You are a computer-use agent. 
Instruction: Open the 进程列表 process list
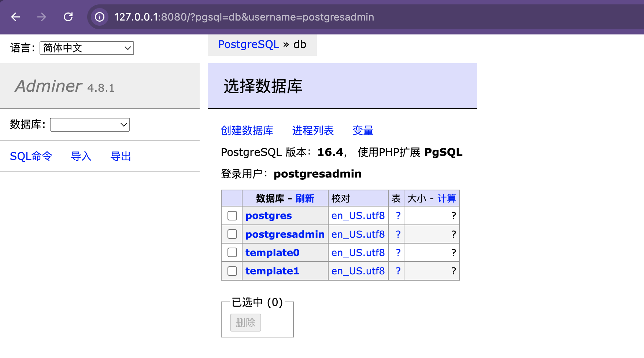click(x=313, y=131)
